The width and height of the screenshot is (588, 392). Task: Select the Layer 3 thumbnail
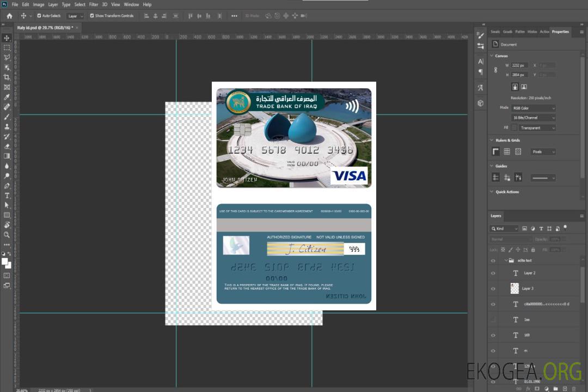515,289
